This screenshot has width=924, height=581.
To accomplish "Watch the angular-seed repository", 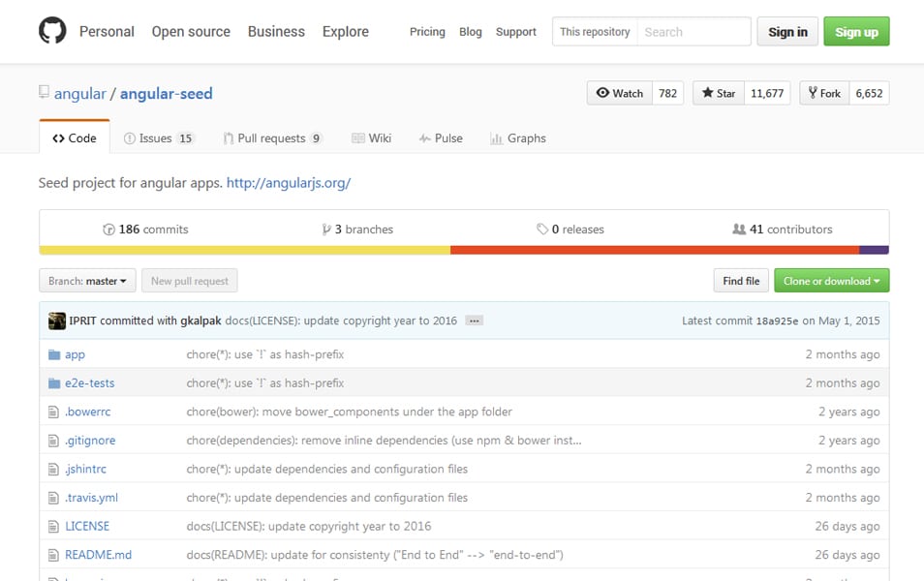I will [619, 93].
